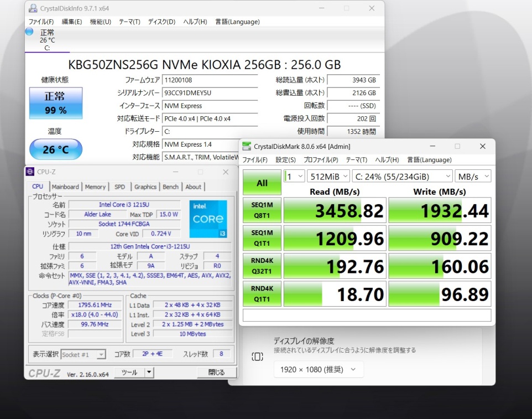Click the empty comment field in CrystalDiskMark
This screenshot has width=532, height=419.
(x=367, y=315)
